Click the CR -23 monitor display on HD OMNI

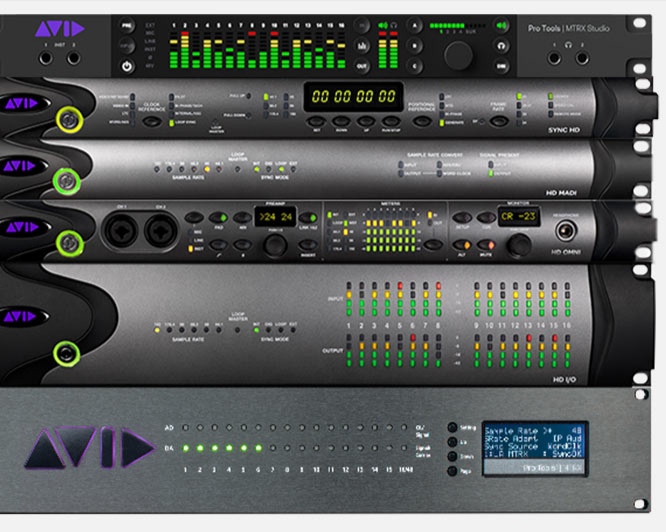click(x=519, y=217)
